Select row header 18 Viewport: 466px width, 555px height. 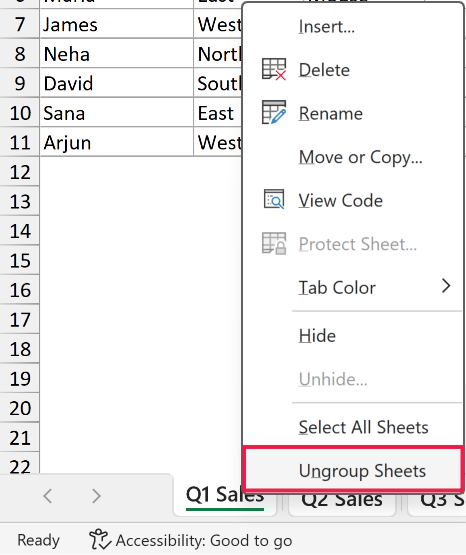pyautogui.click(x=20, y=349)
